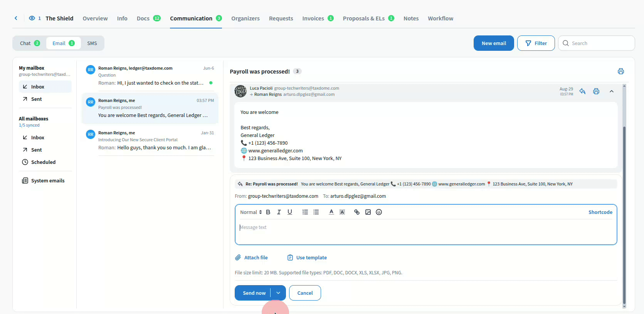This screenshot has width=644, height=314.
Task: Toggle underline formatting
Action: point(290,212)
